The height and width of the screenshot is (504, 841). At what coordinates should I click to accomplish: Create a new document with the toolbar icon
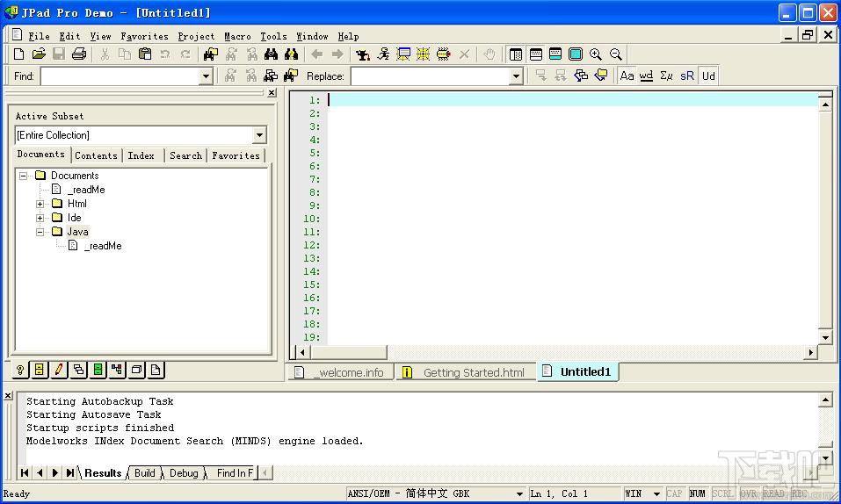pyautogui.click(x=18, y=54)
